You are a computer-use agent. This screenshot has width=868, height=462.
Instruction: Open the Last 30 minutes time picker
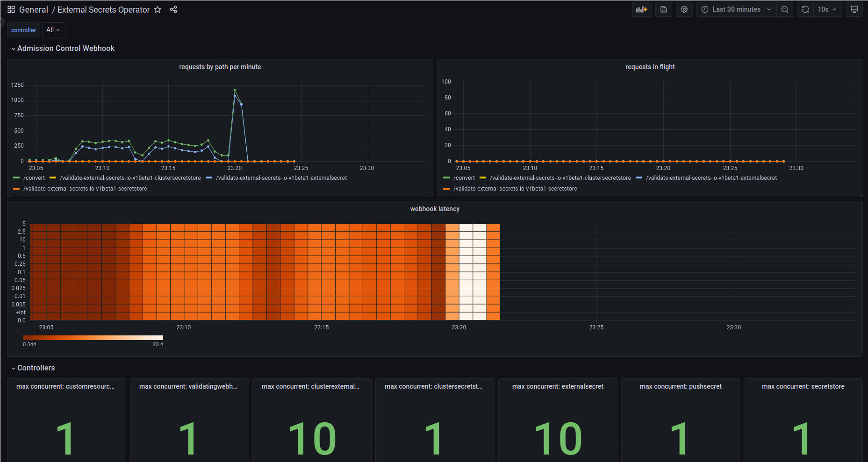735,9
